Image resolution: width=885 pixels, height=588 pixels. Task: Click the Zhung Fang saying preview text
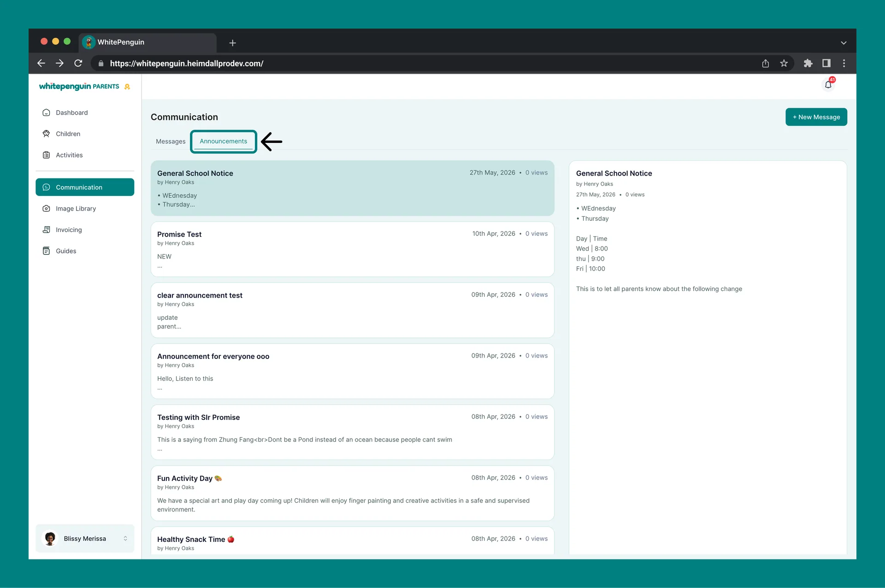[304, 440]
